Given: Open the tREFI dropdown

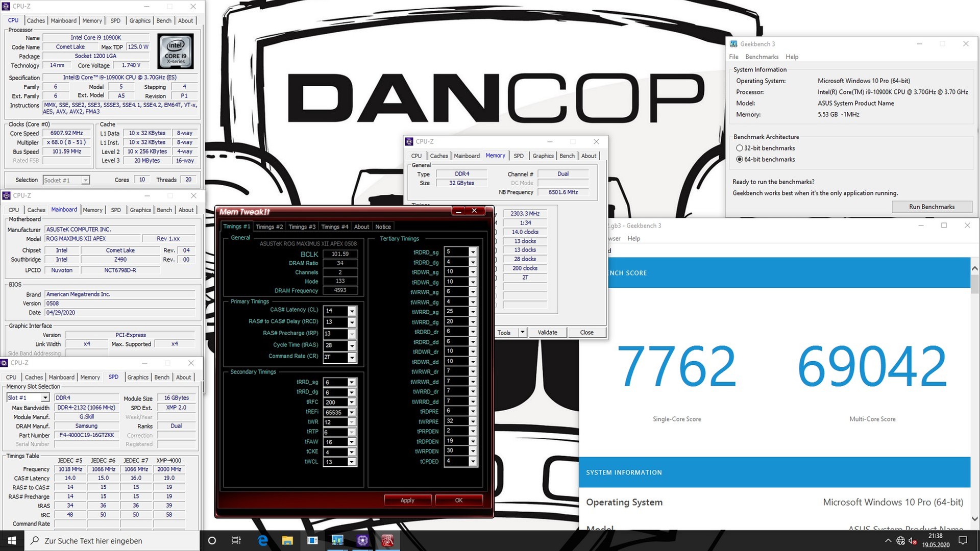Looking at the screenshot, I should pos(352,412).
